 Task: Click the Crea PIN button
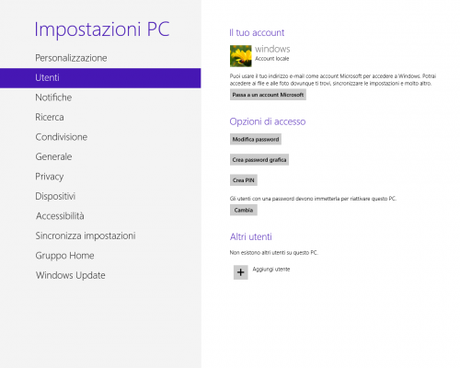(243, 180)
